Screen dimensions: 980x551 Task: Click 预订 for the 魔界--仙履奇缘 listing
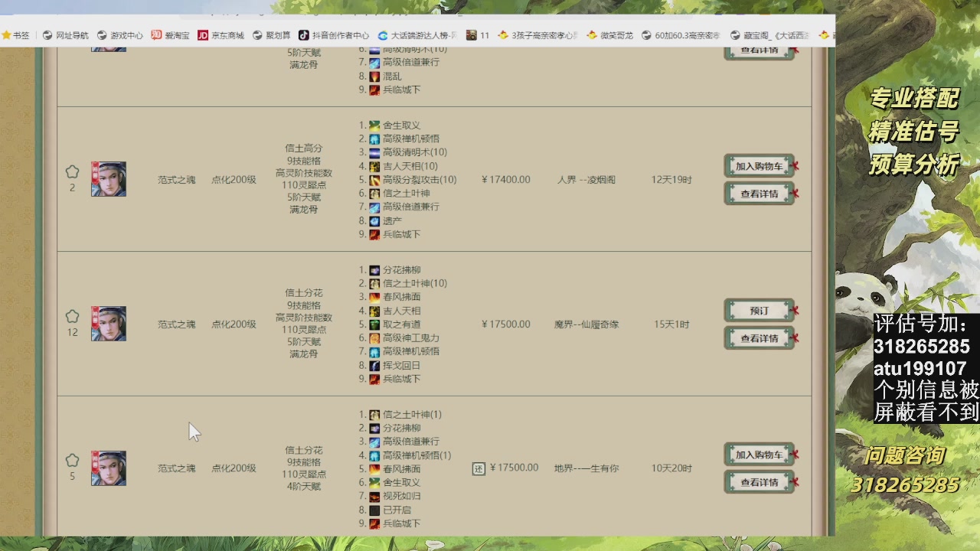coord(759,311)
